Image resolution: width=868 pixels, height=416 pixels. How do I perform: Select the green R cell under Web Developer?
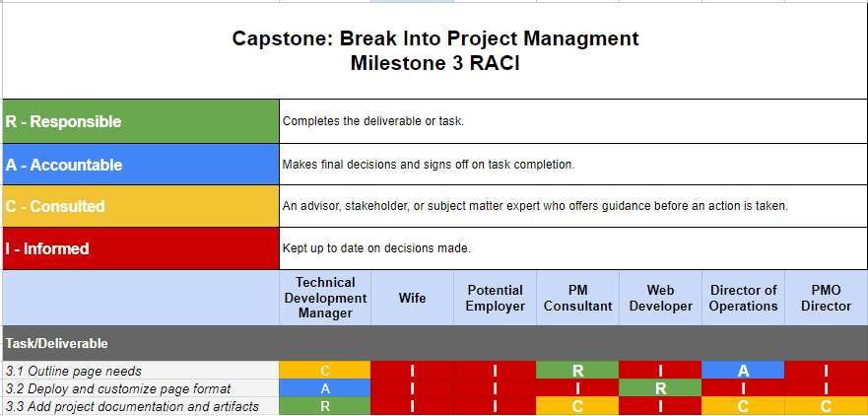660,388
